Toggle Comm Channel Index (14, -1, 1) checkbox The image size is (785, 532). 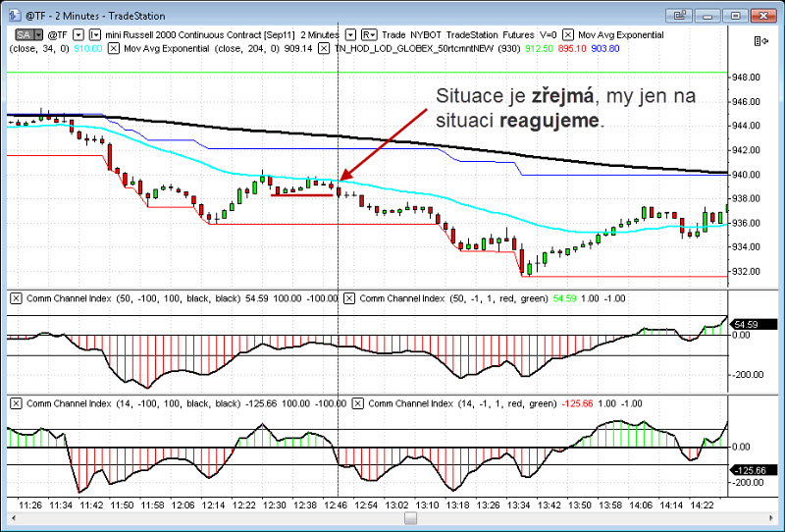(357, 403)
